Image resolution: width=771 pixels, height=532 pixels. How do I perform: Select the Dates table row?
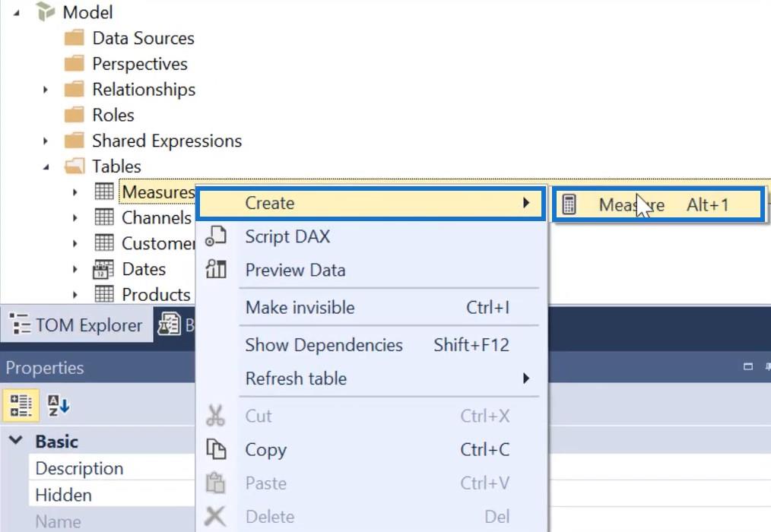tap(144, 269)
